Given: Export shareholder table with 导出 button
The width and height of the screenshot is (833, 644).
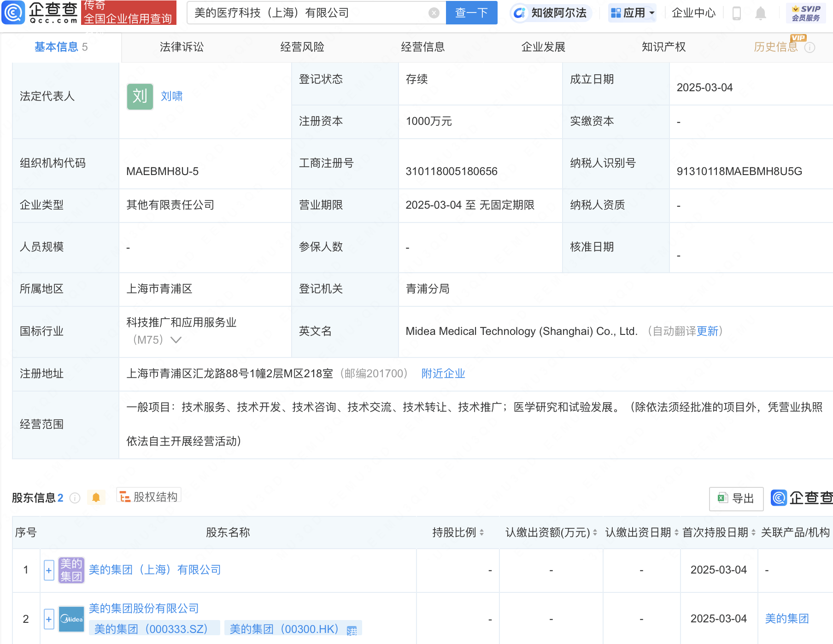Looking at the screenshot, I should 736,498.
